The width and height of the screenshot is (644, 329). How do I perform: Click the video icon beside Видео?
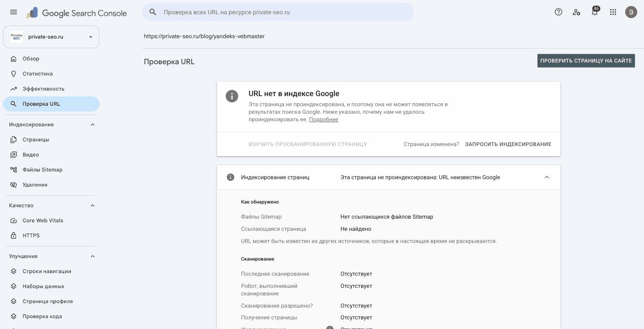[14, 155]
